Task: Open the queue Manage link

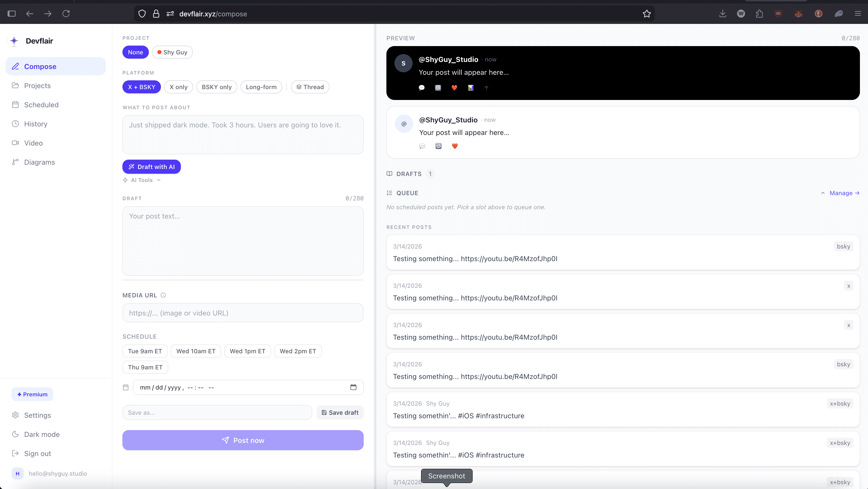Action: (842, 193)
